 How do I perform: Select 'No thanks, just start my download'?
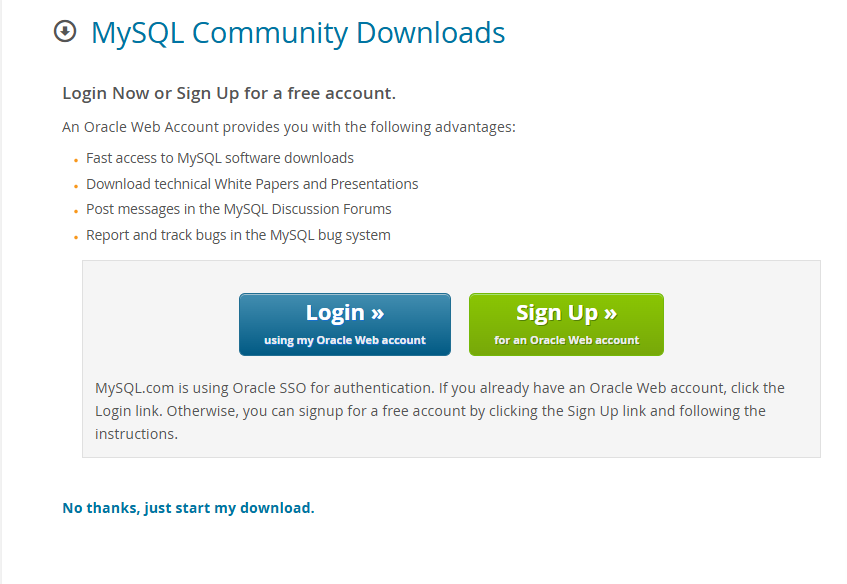coord(188,508)
